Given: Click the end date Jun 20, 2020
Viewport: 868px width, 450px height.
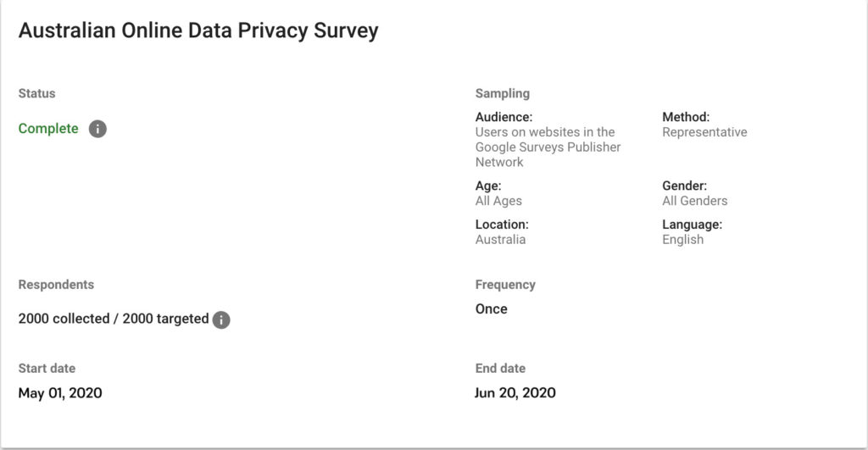Looking at the screenshot, I should 515,393.
